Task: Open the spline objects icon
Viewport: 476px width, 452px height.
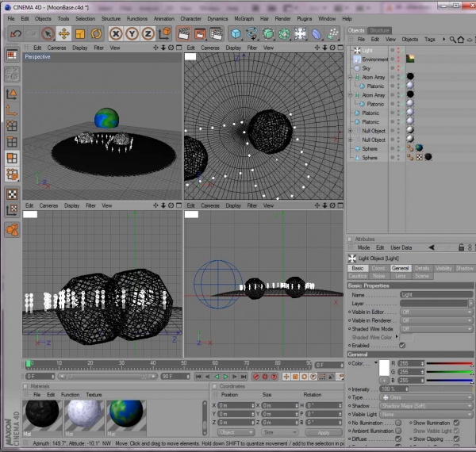Action: pos(252,33)
